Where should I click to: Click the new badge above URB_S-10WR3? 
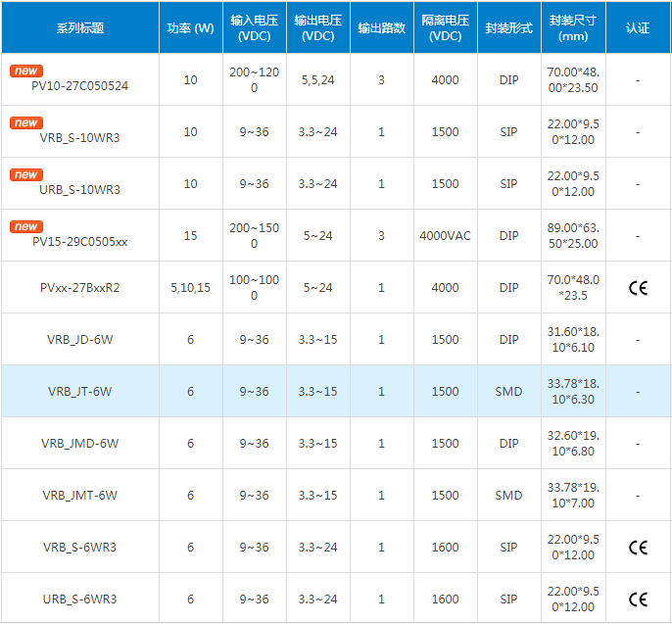click(x=26, y=175)
